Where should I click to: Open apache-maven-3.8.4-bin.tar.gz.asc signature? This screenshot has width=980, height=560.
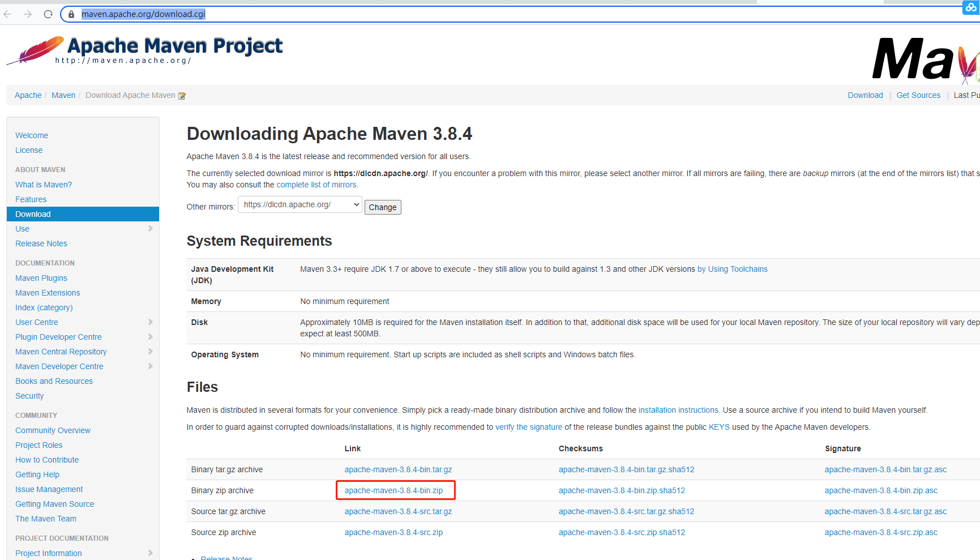tap(885, 469)
